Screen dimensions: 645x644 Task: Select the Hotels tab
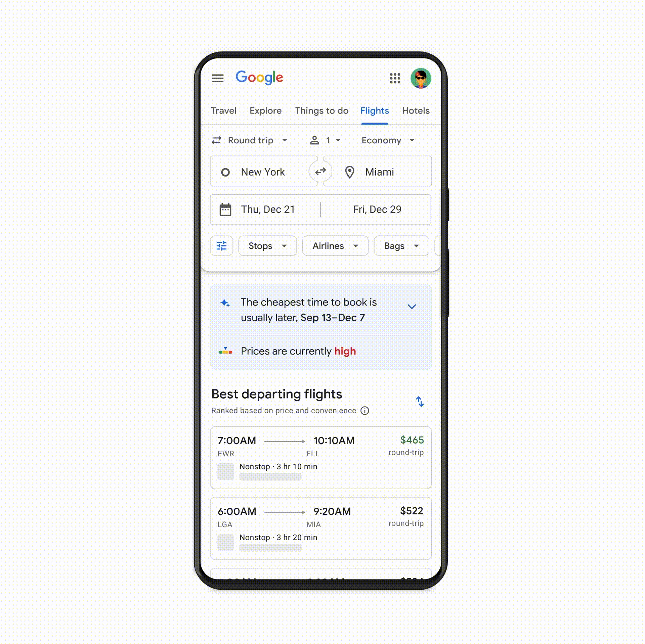415,110
